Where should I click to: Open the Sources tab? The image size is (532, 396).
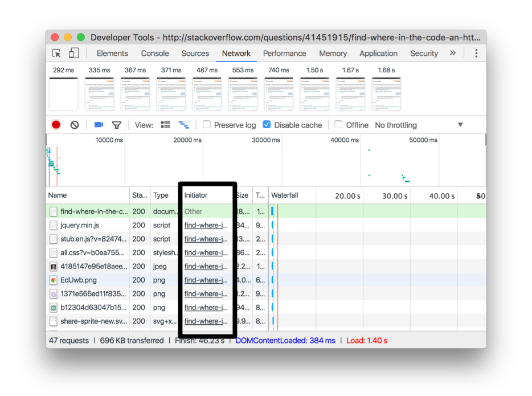point(195,54)
